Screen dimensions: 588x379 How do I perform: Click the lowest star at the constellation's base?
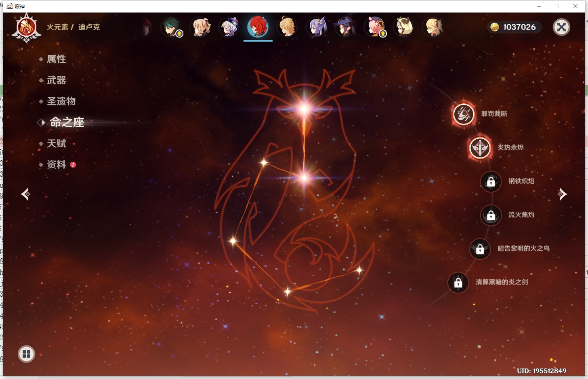(288, 291)
